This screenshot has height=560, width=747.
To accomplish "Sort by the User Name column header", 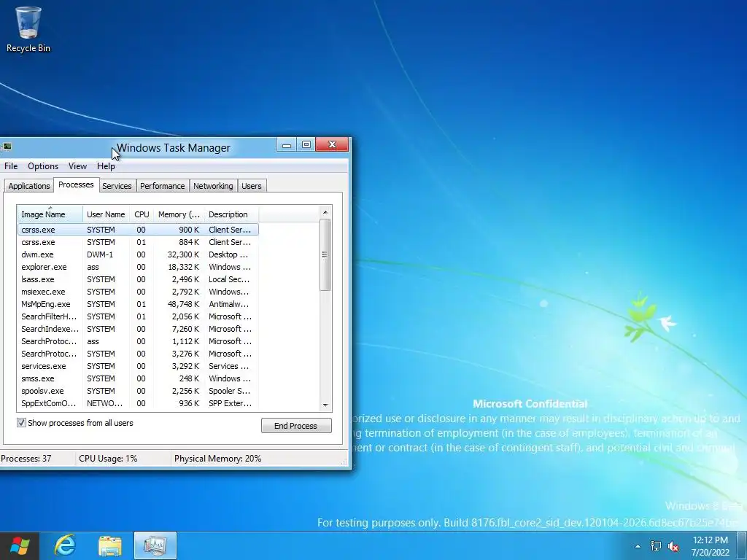I will 107,214.
